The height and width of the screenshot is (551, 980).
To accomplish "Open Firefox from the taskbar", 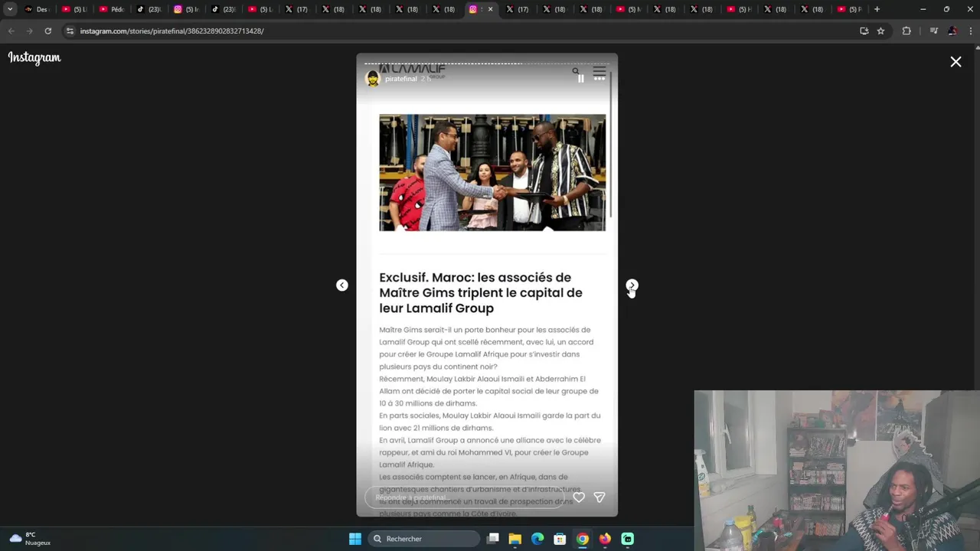I will (605, 539).
